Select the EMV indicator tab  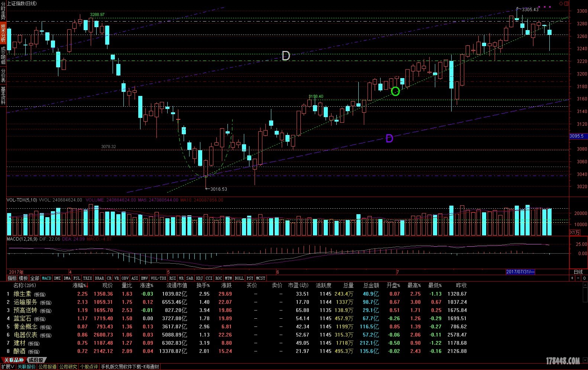[x=144, y=278]
